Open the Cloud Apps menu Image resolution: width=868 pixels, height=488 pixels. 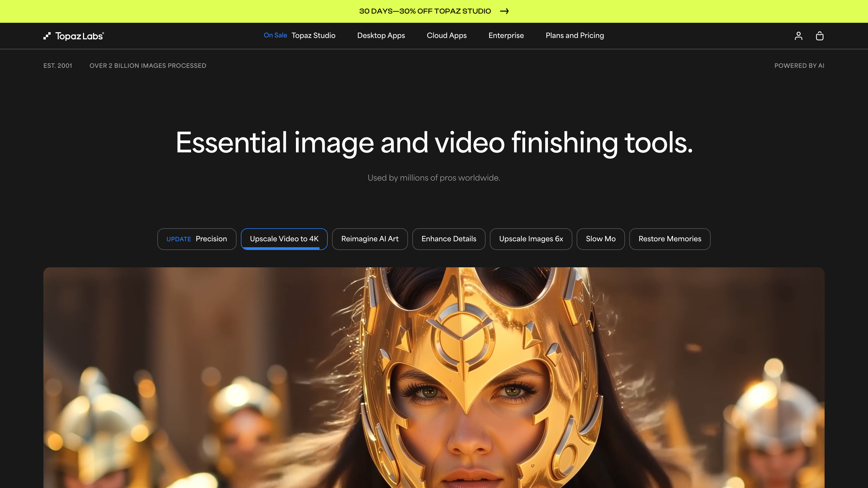coord(446,35)
